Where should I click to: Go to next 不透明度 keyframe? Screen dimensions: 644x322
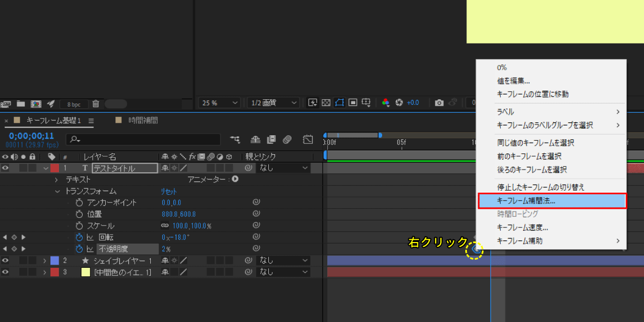click(x=23, y=248)
